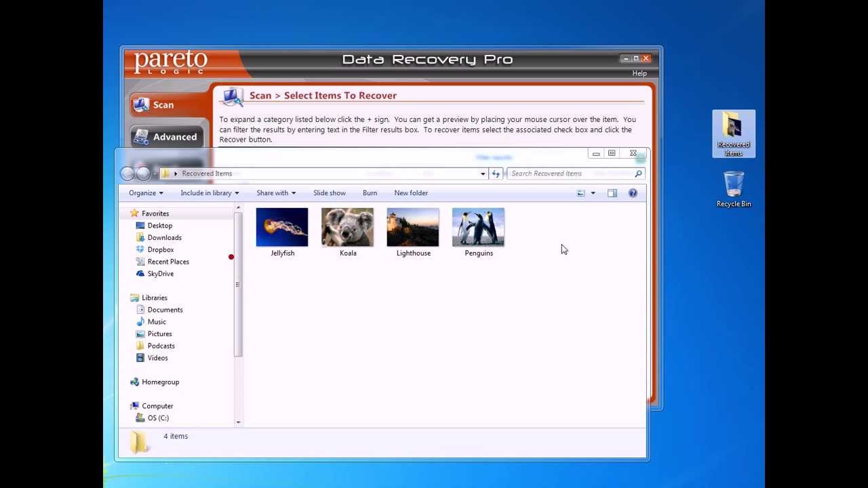This screenshot has height=488, width=868.
Task: Open the Documents library
Action: tap(165, 310)
